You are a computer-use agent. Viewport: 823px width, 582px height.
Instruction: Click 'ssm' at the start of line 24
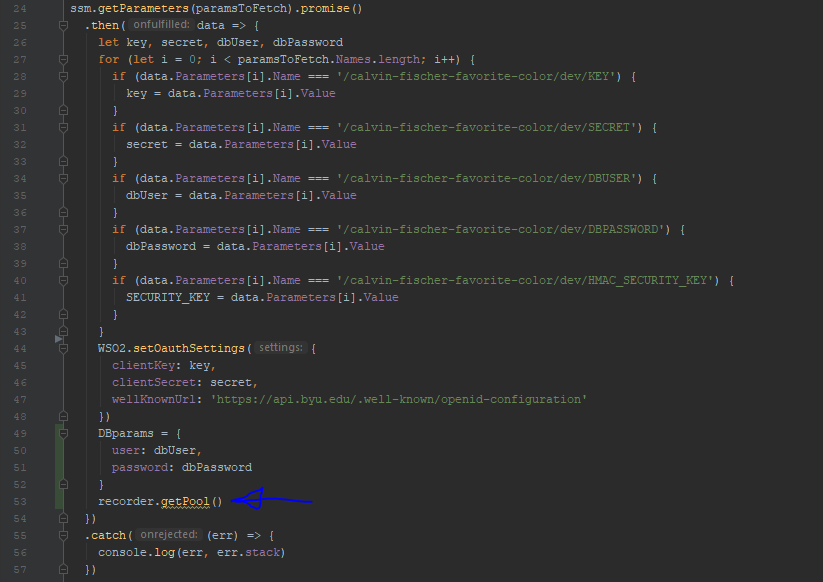(x=80, y=8)
